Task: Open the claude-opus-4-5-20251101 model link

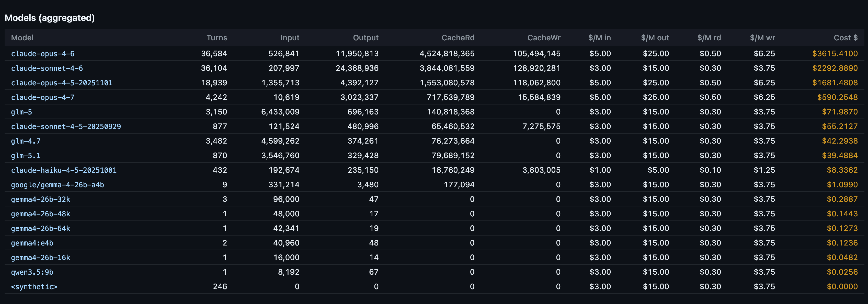Action: 62,83
